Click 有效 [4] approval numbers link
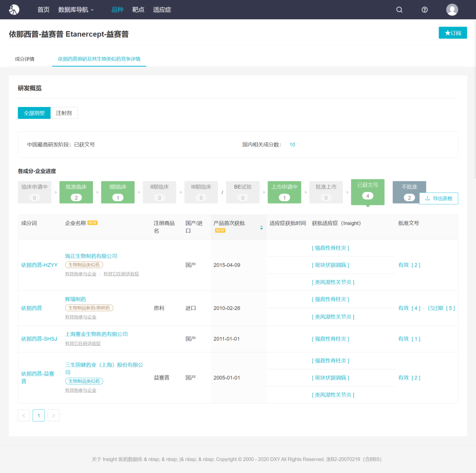The image size is (476, 473). [409, 308]
